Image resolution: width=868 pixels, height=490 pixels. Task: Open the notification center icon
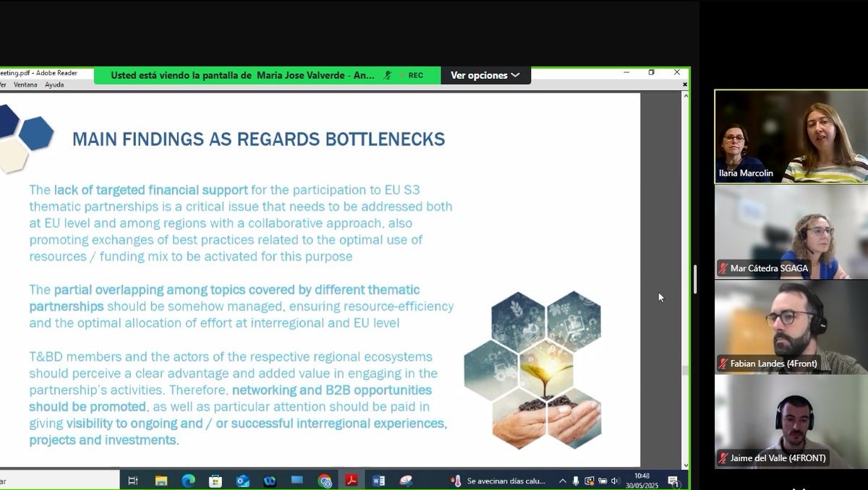coord(673,481)
